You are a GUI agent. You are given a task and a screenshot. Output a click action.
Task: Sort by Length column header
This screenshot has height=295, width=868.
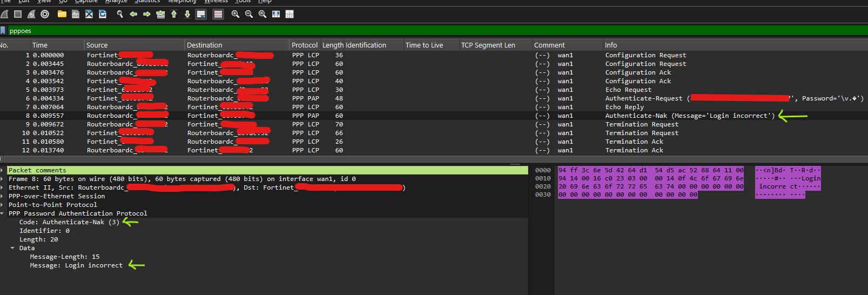coord(333,45)
